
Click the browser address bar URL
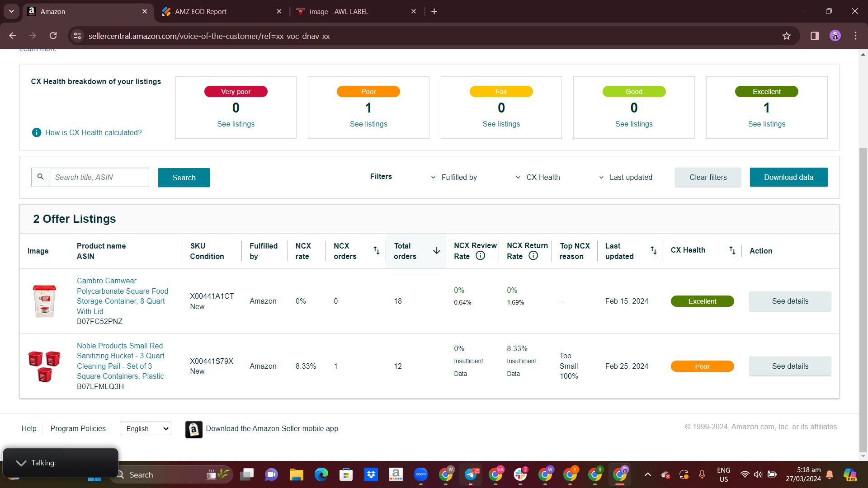[x=209, y=36]
